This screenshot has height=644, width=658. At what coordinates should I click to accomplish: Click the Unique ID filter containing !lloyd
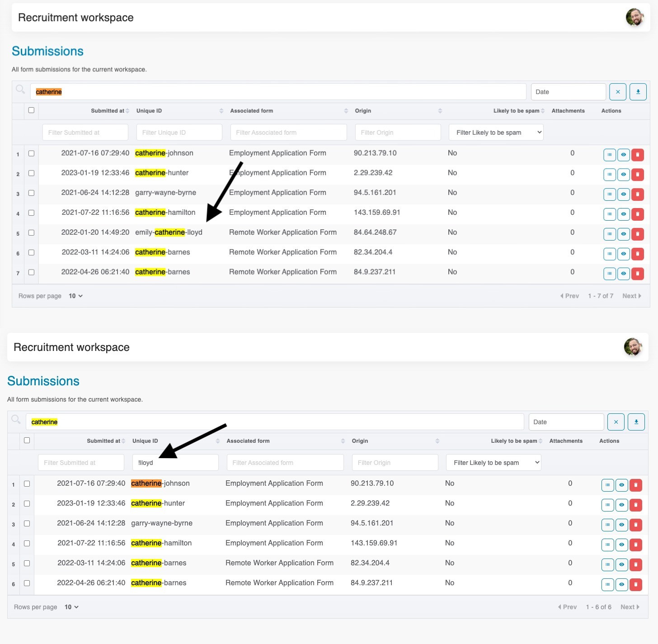(x=175, y=463)
